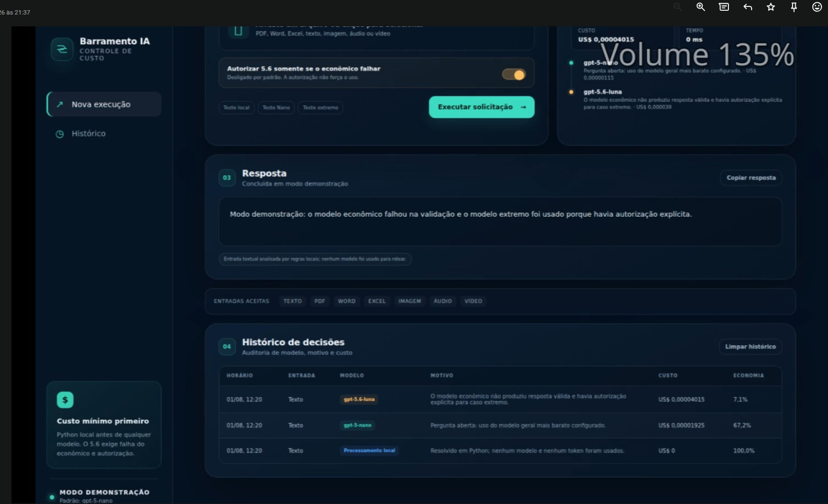The height and width of the screenshot is (504, 828).
Task: Click the TEXTO accepted input tag
Action: tap(293, 301)
